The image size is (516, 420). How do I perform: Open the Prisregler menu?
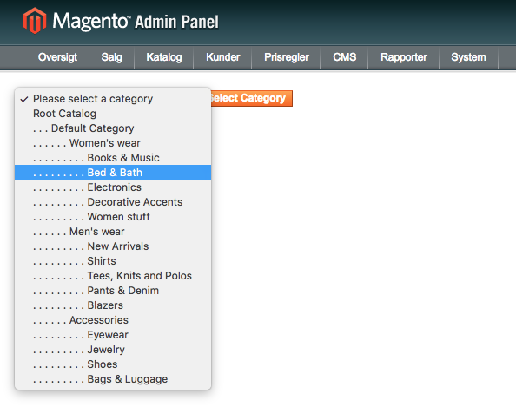coord(287,57)
